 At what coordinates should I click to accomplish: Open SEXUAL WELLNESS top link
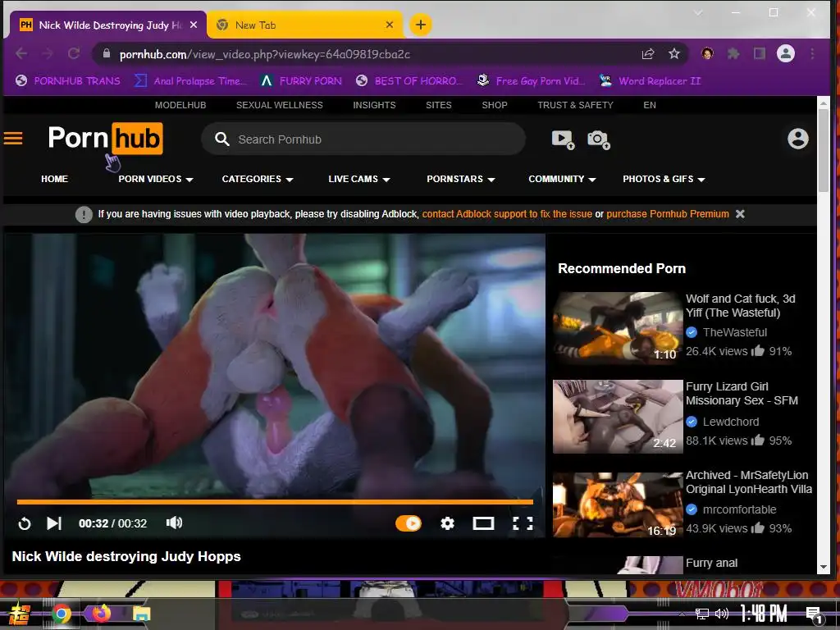(x=280, y=105)
